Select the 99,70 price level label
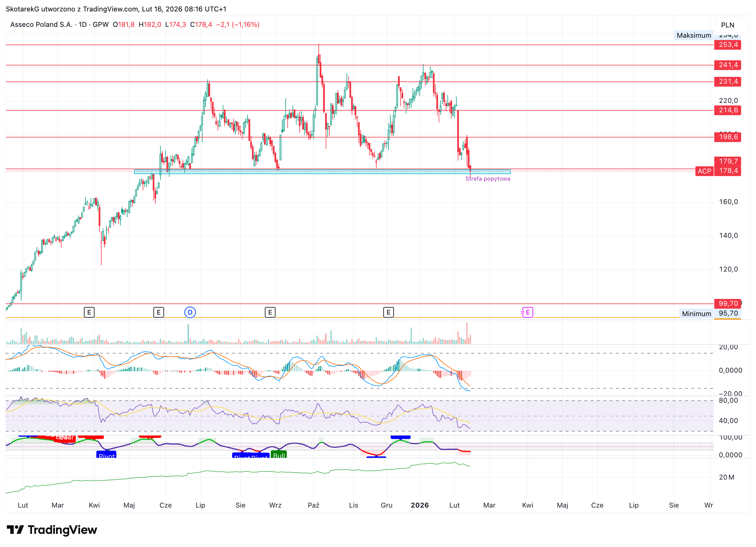The image size is (756, 547). click(x=728, y=304)
